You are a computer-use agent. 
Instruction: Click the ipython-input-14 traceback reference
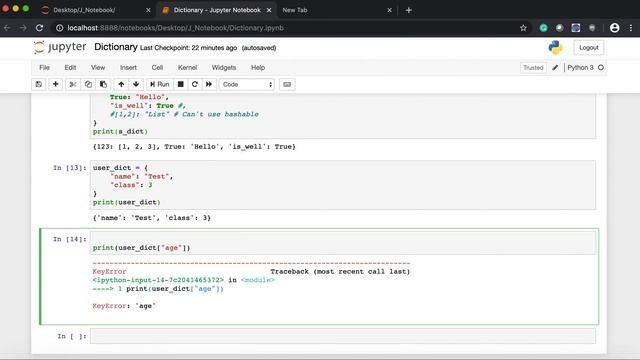coord(158,280)
